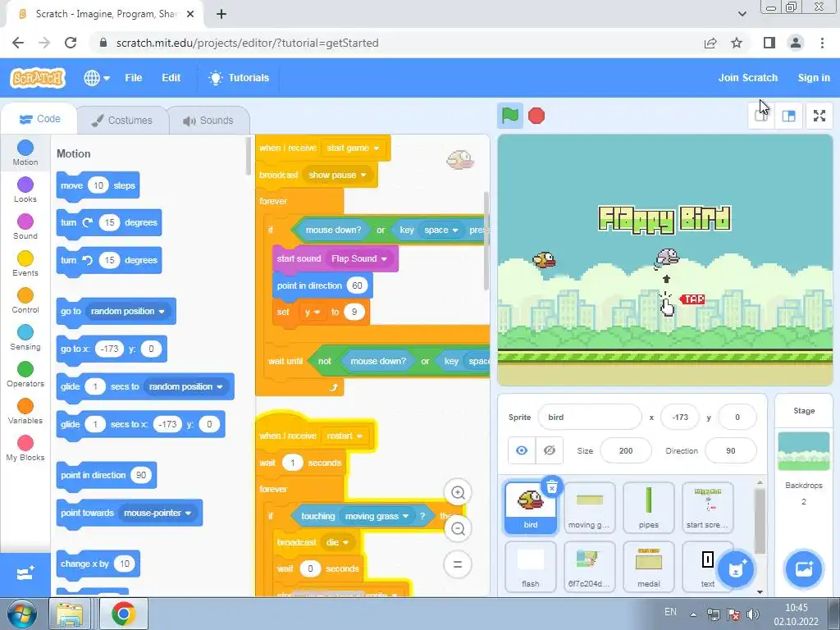Switch to the Costumes tab
The width and height of the screenshot is (840, 630).
(122, 120)
